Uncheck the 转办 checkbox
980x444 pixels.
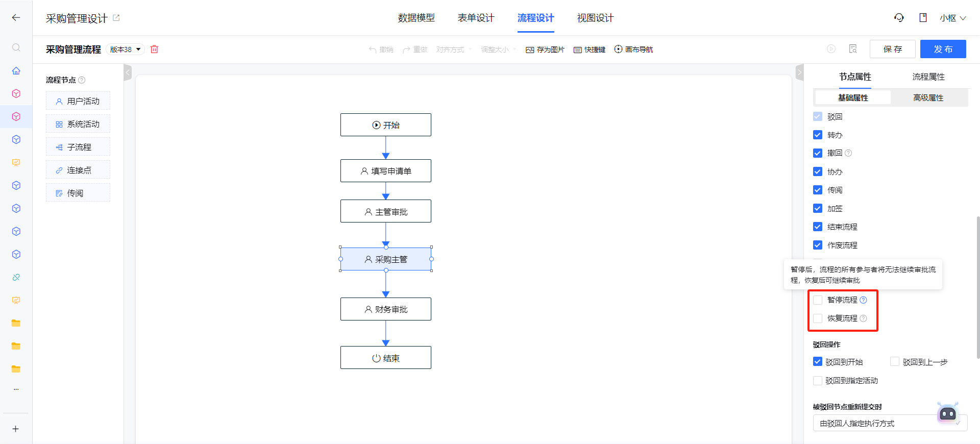[818, 135]
